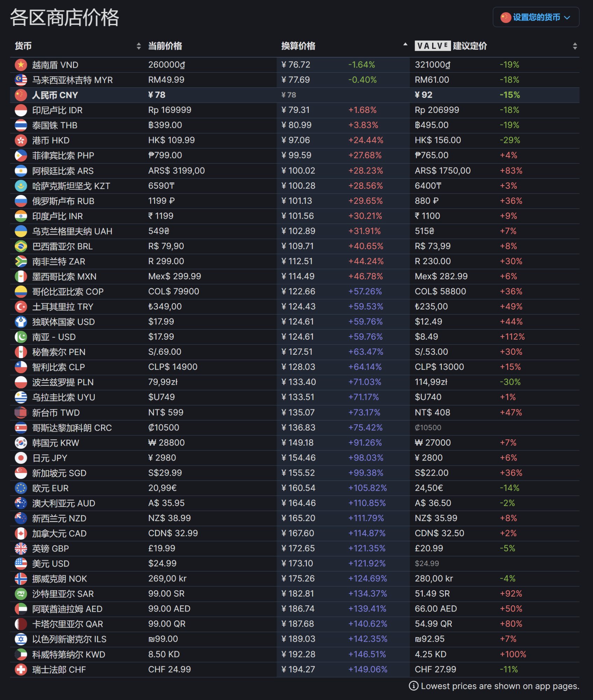Click the China flag in currency selector button

(506, 17)
